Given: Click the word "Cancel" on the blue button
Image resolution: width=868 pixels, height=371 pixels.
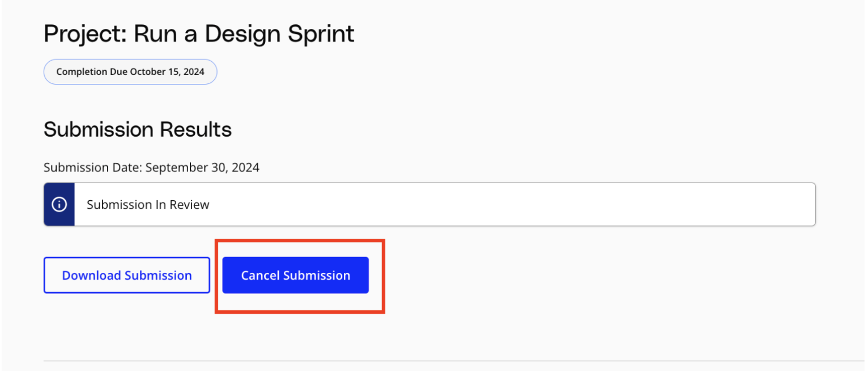Looking at the screenshot, I should pyautogui.click(x=260, y=276).
